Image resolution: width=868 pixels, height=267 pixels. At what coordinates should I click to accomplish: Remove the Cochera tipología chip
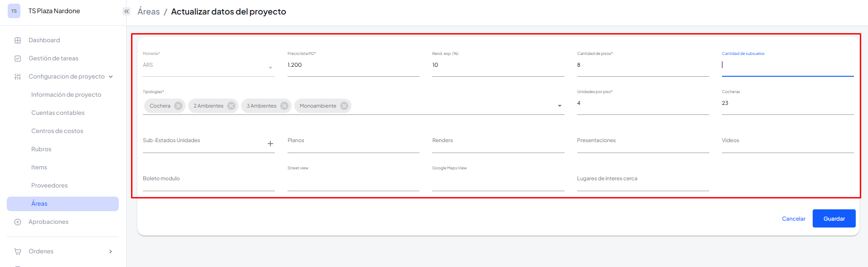[x=178, y=106]
